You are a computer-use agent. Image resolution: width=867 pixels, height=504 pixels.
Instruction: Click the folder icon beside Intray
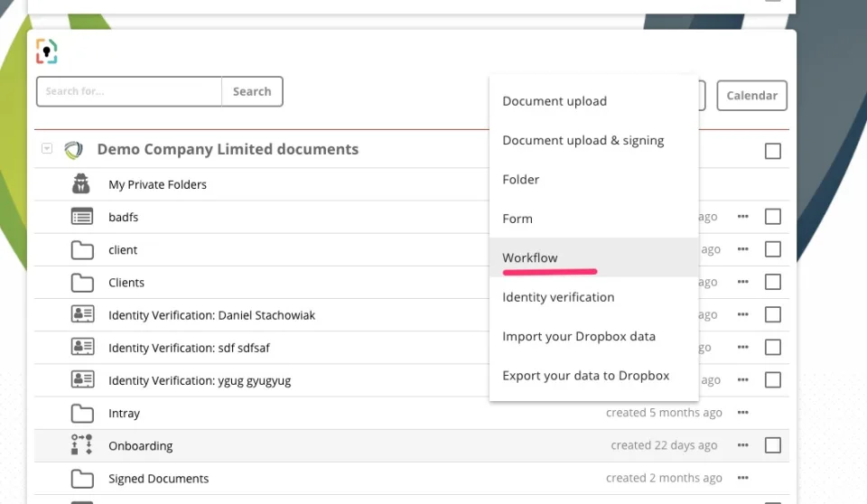[x=82, y=414]
